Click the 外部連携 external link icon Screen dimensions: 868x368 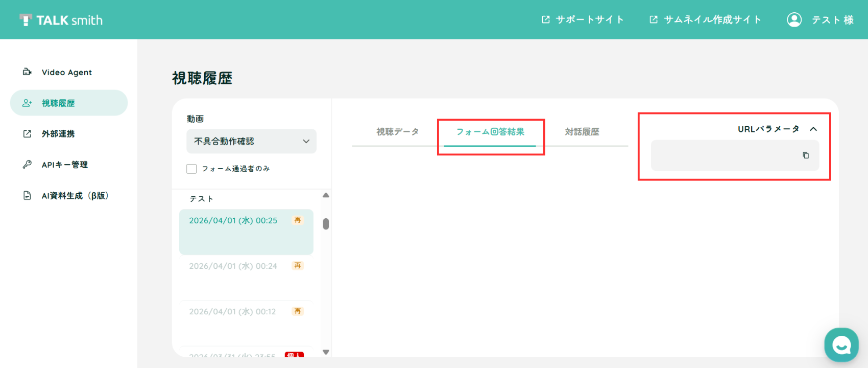(27, 134)
